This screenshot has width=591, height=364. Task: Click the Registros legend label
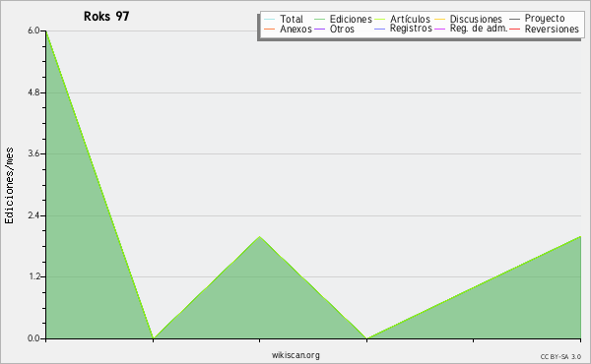click(411, 29)
